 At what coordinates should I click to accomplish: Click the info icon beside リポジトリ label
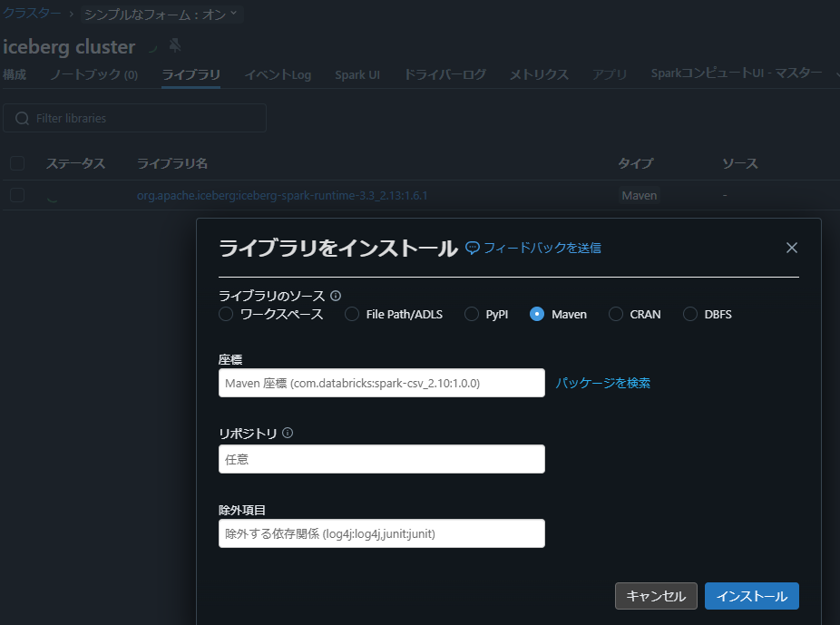click(287, 433)
